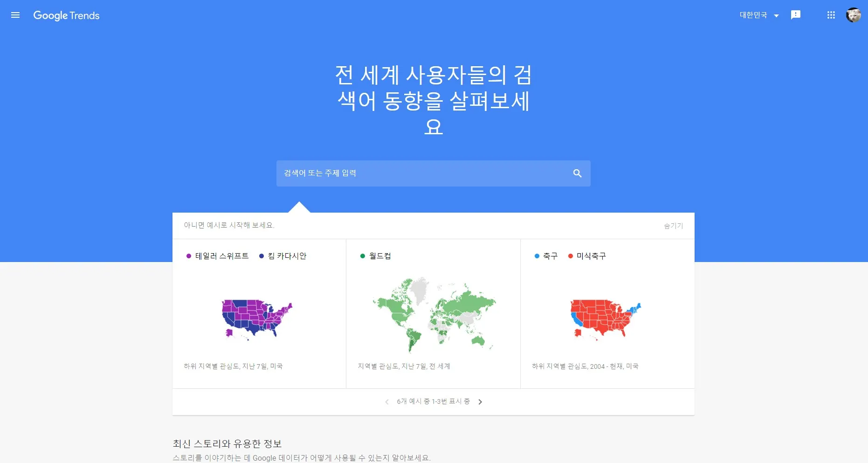Click the 테일러 스위프트 label
Image resolution: width=868 pixels, height=463 pixels.
click(x=222, y=256)
